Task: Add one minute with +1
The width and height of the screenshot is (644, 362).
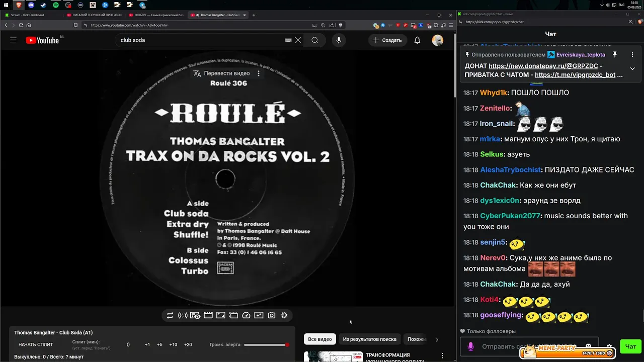Action: click(x=147, y=345)
